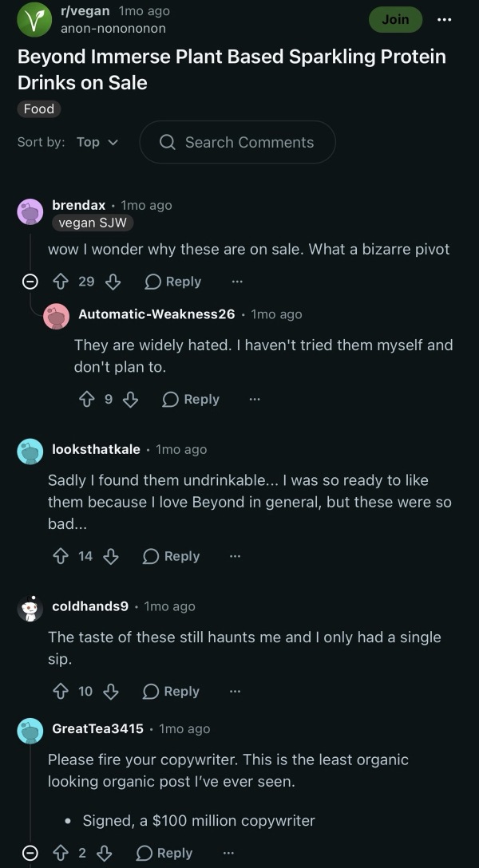Downvote brendax's comment
479x868 pixels.
pos(113,282)
